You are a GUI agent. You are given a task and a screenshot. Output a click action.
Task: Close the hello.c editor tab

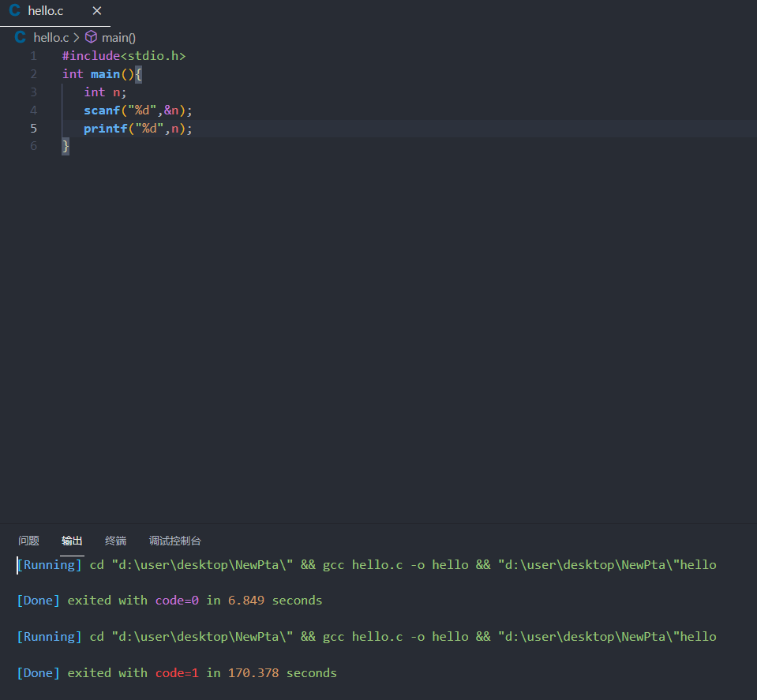click(97, 11)
